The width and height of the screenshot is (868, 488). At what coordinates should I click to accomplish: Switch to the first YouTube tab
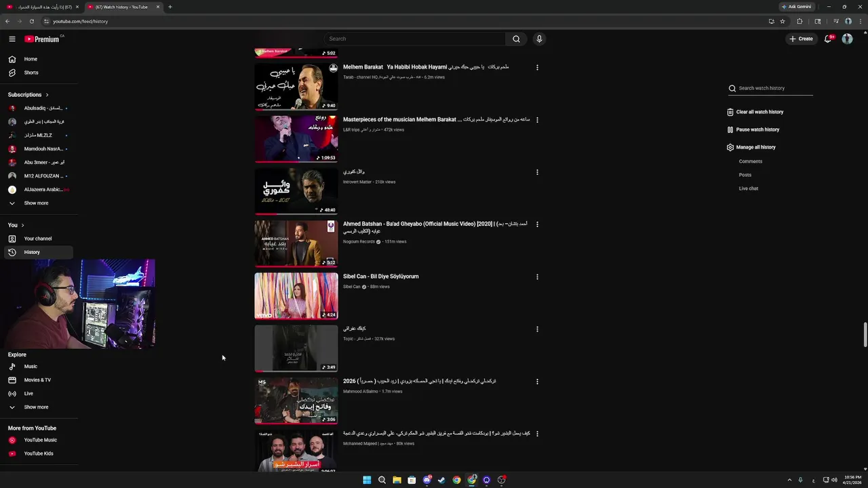(41, 7)
